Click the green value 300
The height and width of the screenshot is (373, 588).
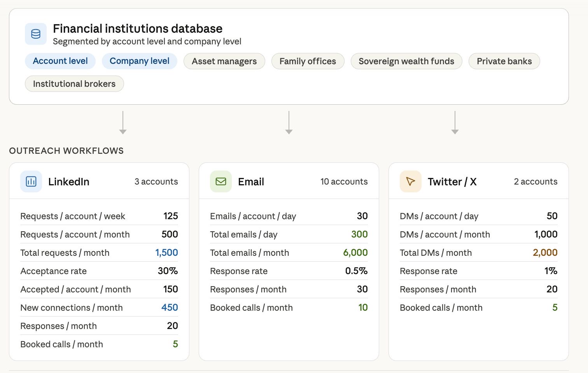[359, 234]
